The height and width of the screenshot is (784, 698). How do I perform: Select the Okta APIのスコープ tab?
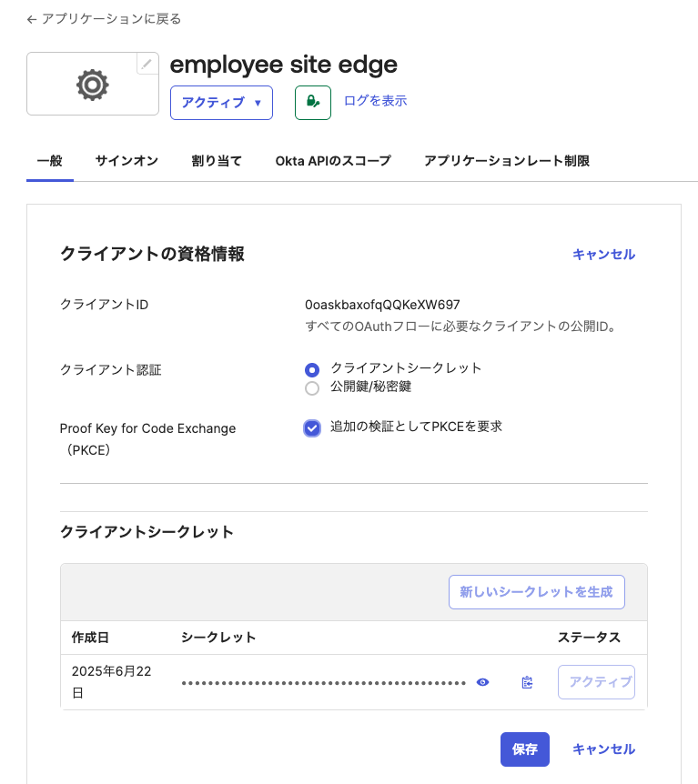tap(335, 160)
